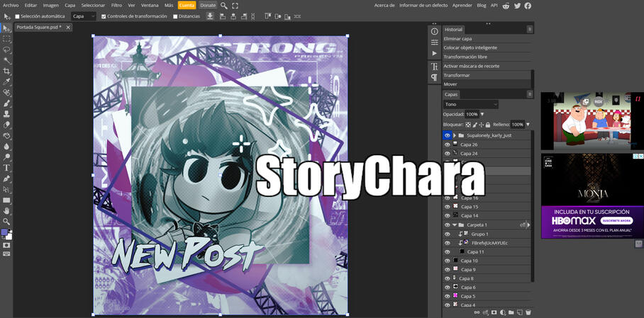Viewport: 644px width, 318px height.
Task: Open the info panel icon
Action: [x=435, y=32]
